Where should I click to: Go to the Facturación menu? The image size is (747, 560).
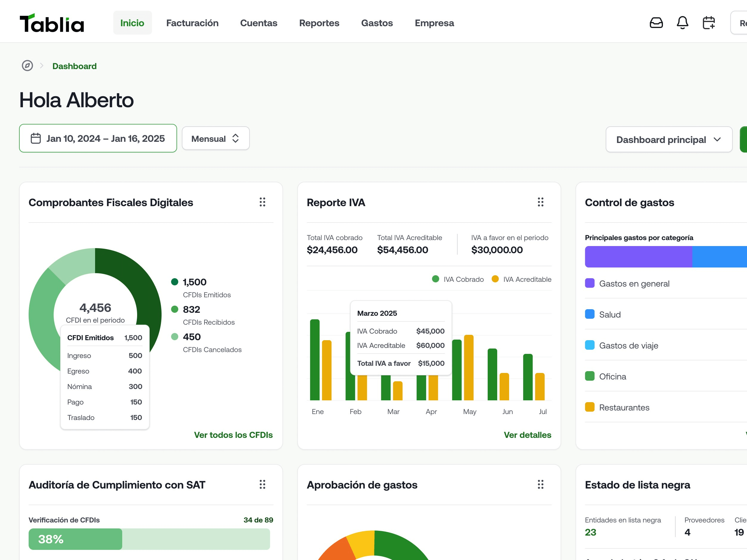click(x=192, y=23)
